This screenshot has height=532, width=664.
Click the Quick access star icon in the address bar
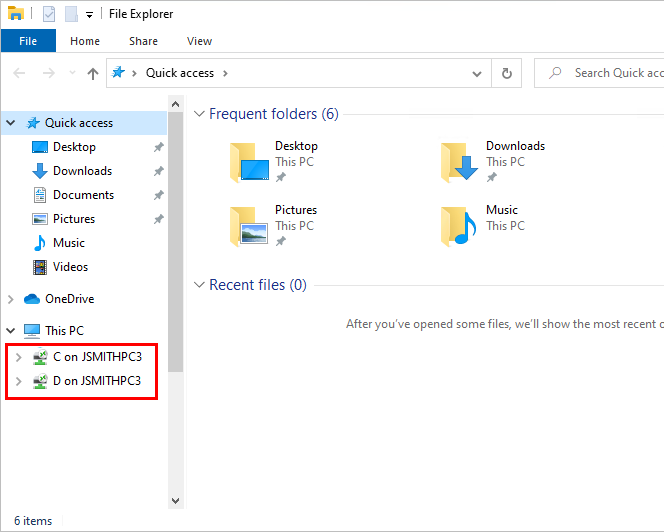(x=118, y=72)
